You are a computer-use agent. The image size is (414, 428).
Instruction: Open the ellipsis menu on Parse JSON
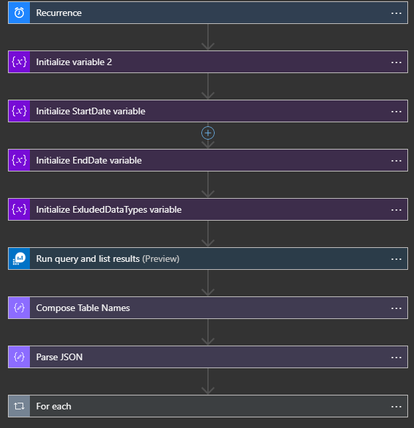[396, 357]
